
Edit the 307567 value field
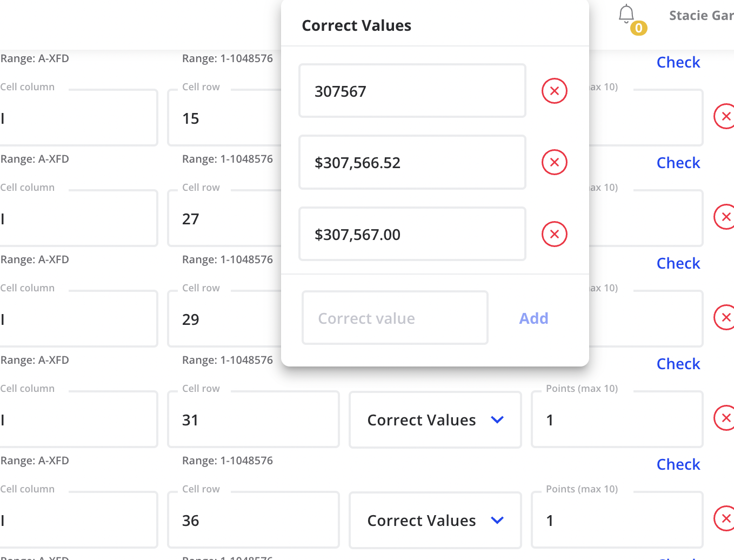point(412,91)
